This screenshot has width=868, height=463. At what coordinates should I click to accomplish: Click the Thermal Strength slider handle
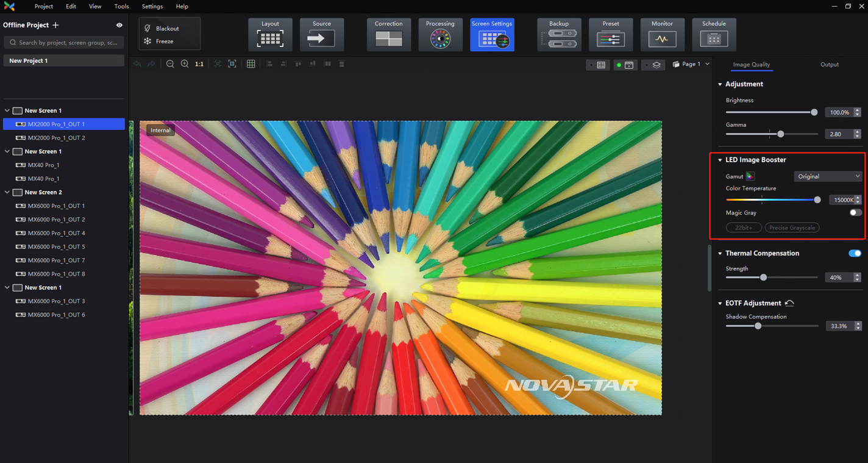763,277
